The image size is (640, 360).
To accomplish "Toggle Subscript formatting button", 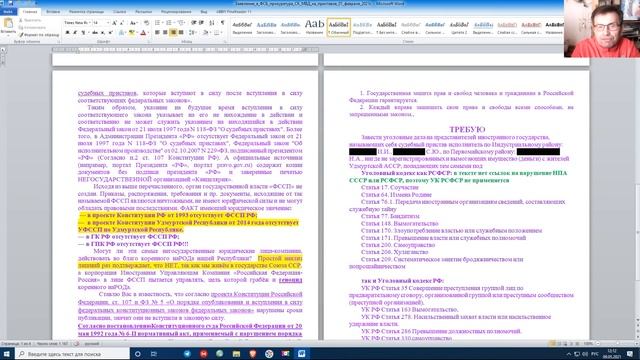I will (x=102, y=32).
